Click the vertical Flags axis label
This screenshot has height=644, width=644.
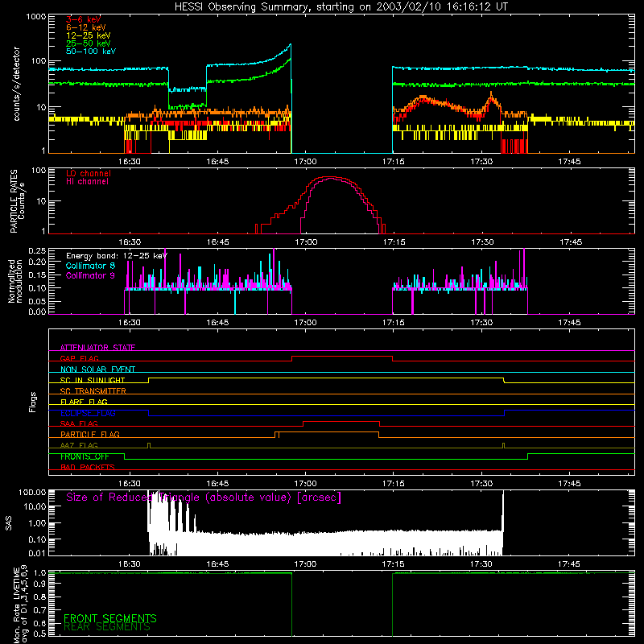pyautogui.click(x=33, y=402)
